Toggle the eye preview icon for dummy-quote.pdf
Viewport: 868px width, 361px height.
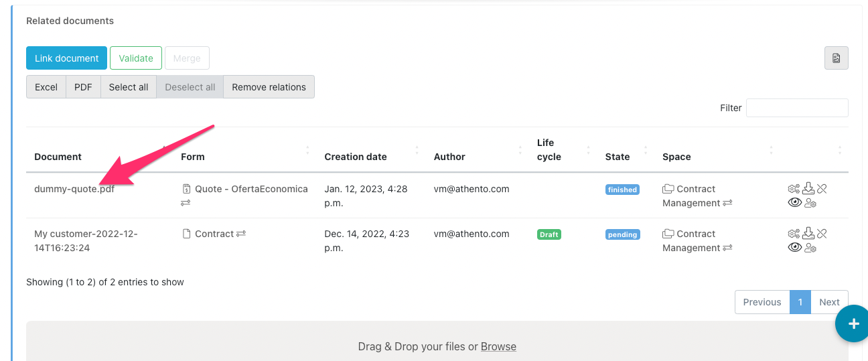point(794,203)
